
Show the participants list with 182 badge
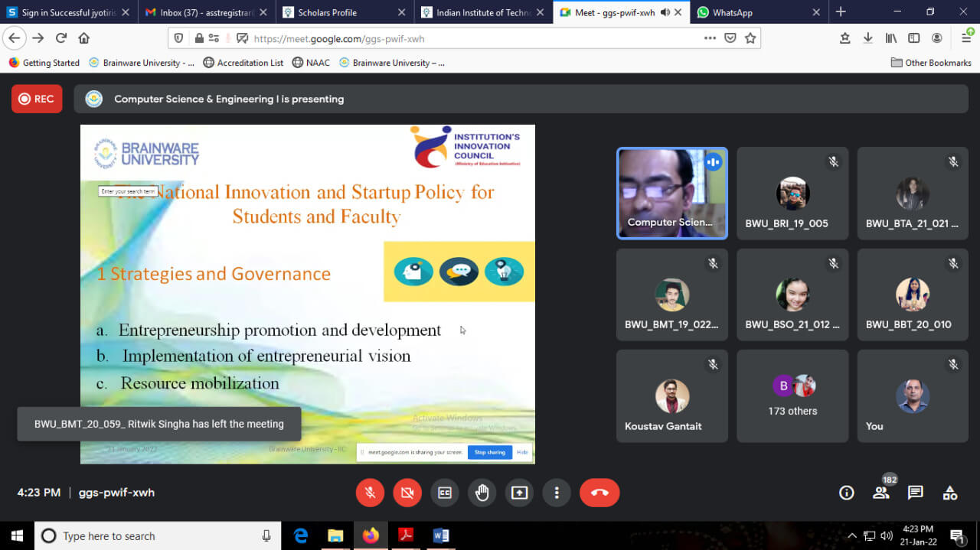(881, 493)
